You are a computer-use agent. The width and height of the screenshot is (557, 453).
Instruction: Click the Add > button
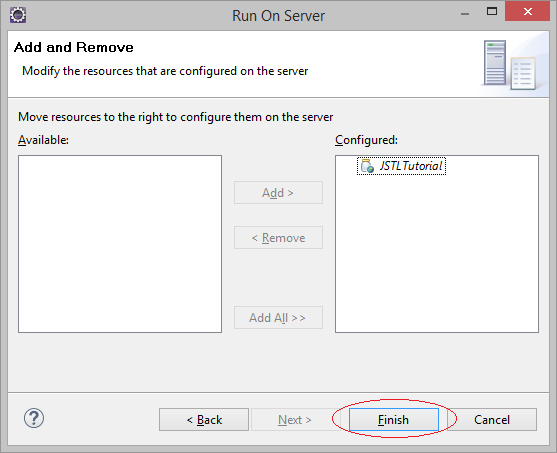point(278,193)
